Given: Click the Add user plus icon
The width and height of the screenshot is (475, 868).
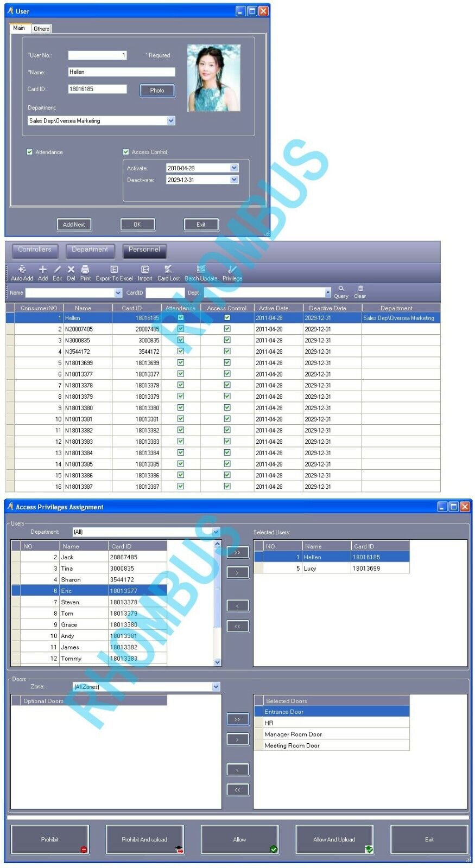Looking at the screenshot, I should 42,270.
